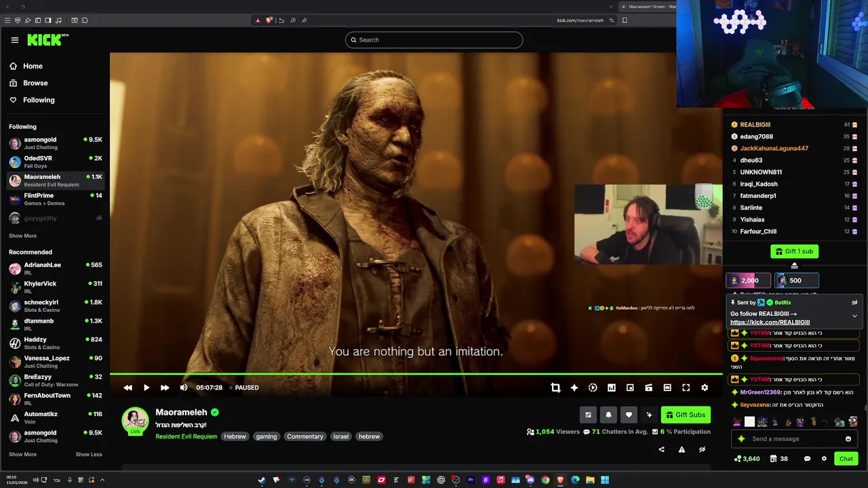Open playback speed options in player
Image resolution: width=868 pixels, height=488 pixels.
(593, 388)
